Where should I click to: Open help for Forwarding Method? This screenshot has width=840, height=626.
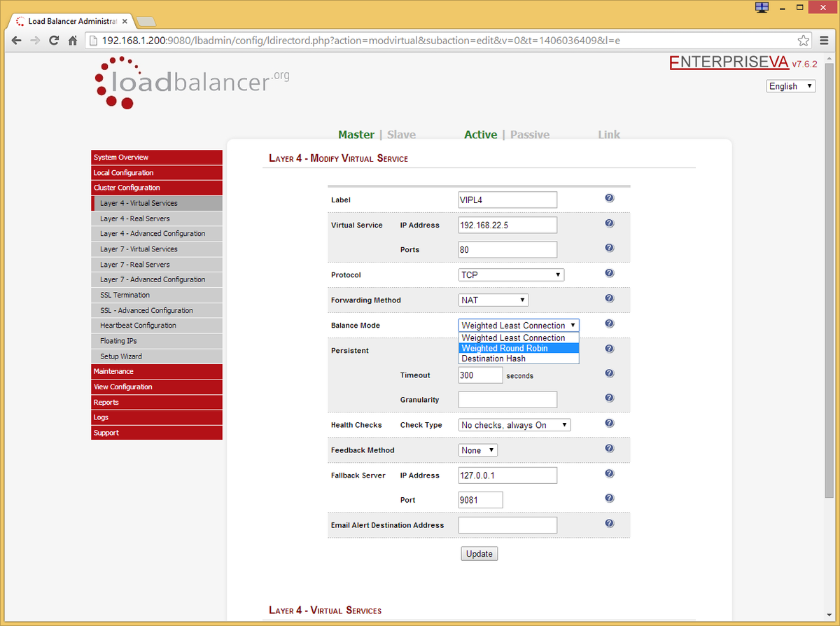coord(609,298)
